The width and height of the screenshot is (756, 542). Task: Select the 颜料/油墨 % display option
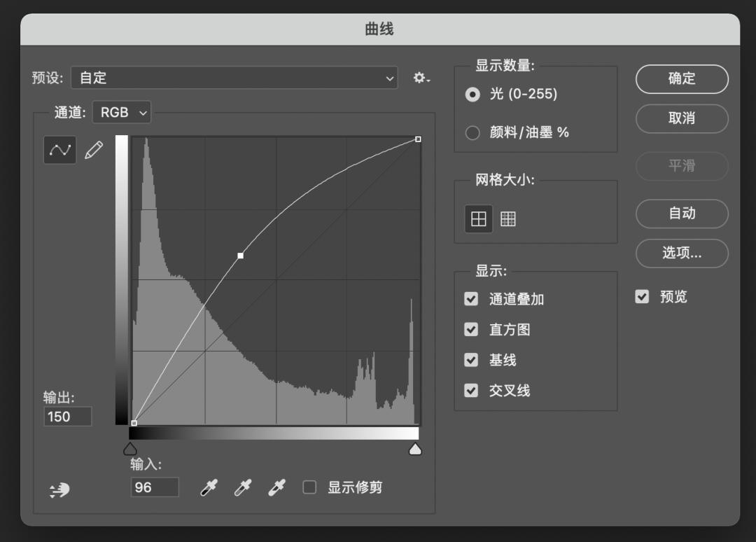(472, 132)
